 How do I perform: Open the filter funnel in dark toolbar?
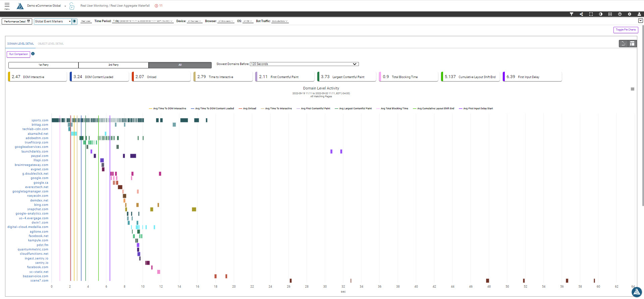point(572,14)
